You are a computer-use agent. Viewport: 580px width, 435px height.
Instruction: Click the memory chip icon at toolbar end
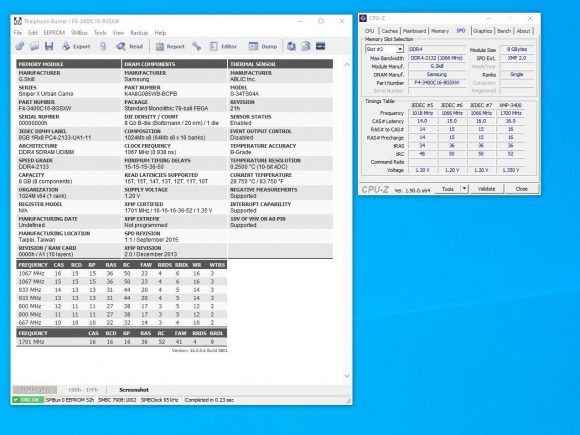(x=320, y=46)
